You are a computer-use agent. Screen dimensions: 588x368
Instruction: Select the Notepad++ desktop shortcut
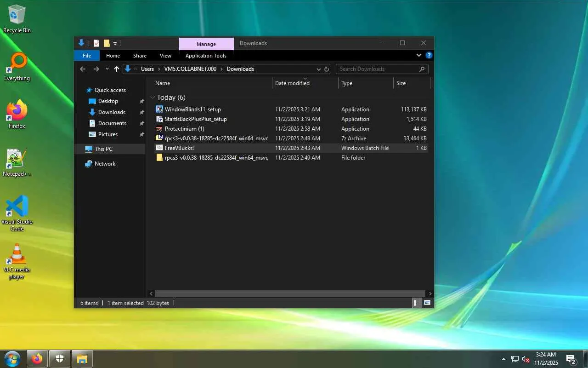point(17,163)
